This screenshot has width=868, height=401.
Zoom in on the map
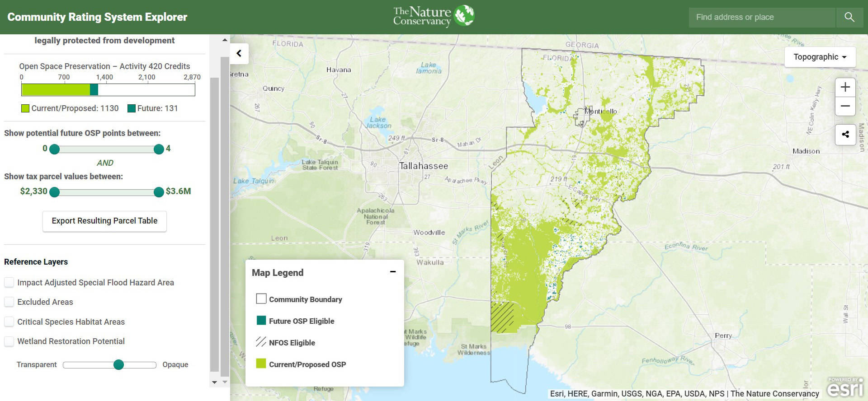tap(845, 87)
